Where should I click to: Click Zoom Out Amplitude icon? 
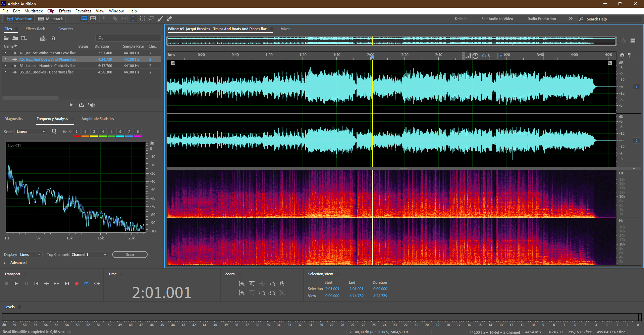(x=241, y=293)
